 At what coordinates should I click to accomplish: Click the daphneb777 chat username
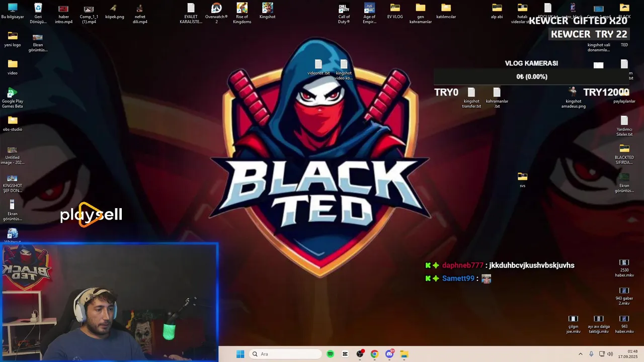[462, 265]
